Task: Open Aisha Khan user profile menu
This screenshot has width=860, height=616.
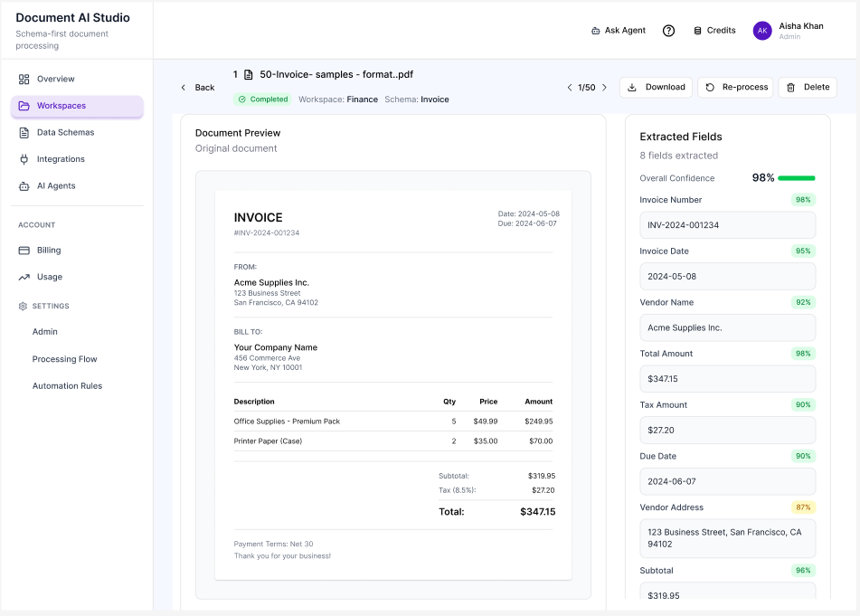Action: [x=789, y=31]
